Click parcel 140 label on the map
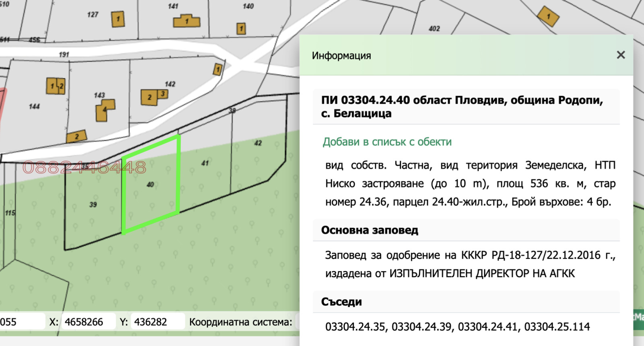644x346 pixels. [248, 6]
